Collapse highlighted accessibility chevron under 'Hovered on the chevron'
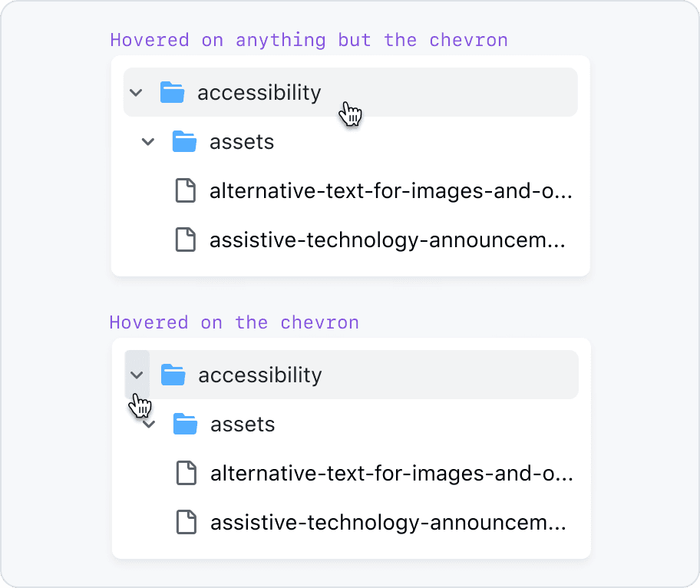700x588 pixels. [x=137, y=375]
